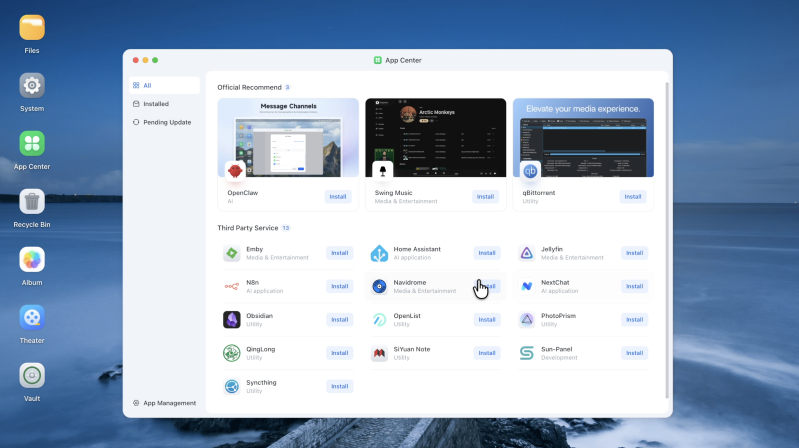This screenshot has width=799, height=448.
Task: Install the QingLong utility
Action: [x=339, y=353]
